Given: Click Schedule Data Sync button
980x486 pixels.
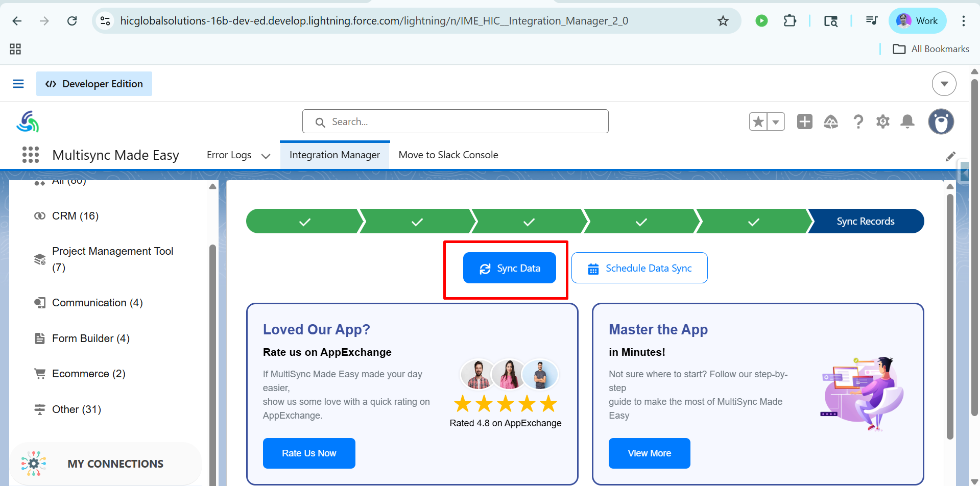Looking at the screenshot, I should [639, 268].
